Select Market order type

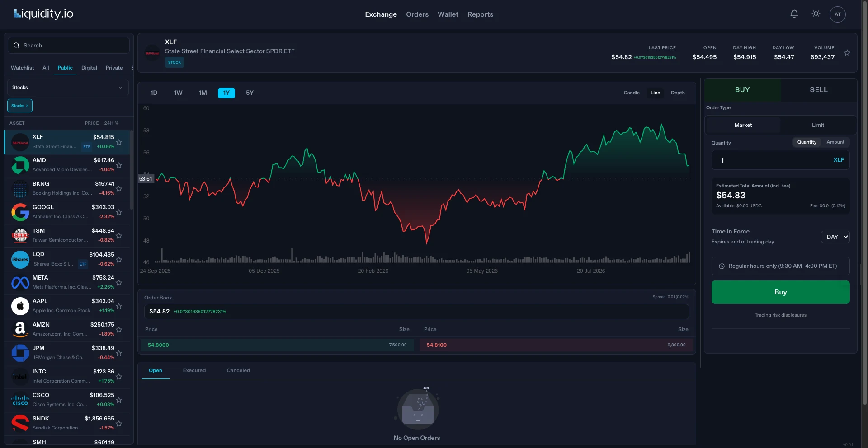(x=743, y=125)
